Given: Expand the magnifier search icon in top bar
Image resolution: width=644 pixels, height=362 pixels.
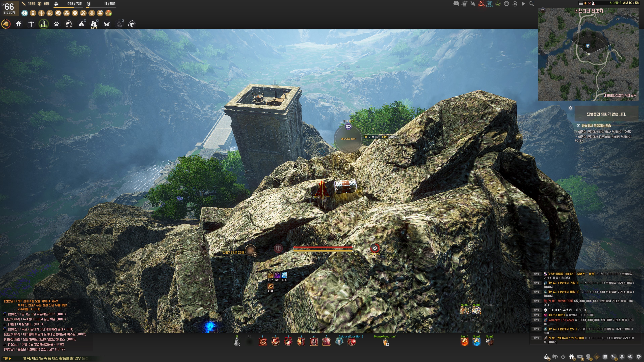Looking at the screenshot, I should (531, 4).
